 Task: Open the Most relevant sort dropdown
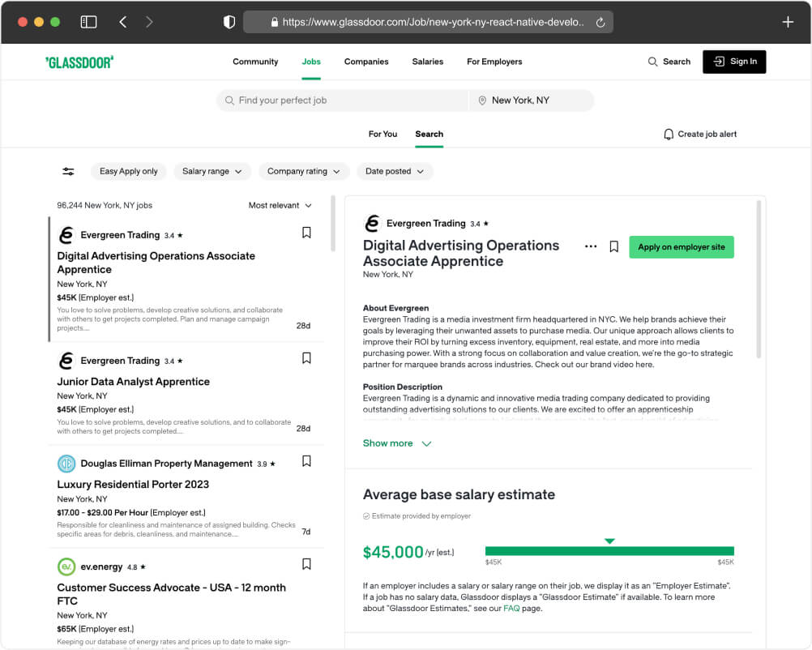(280, 205)
